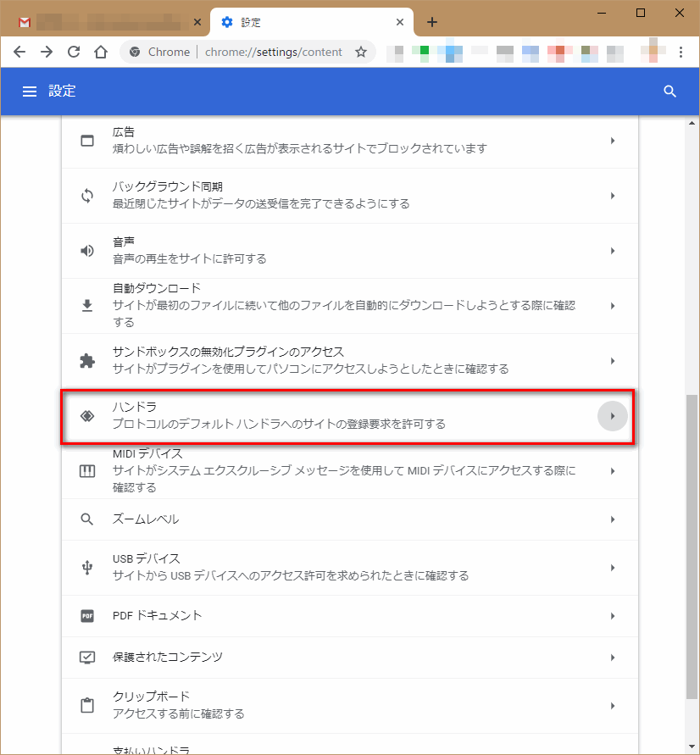
Task: Click the back navigation arrow
Action: pos(19,52)
